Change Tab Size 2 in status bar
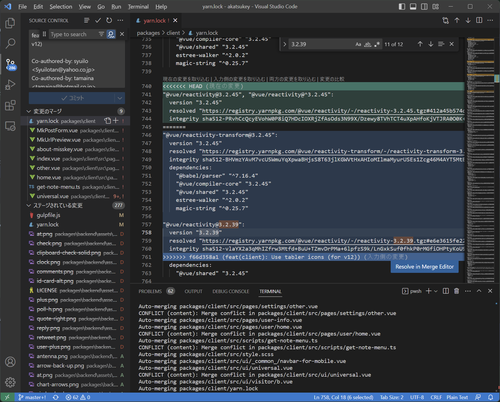The width and height of the screenshot is (500, 402). click(x=392, y=397)
